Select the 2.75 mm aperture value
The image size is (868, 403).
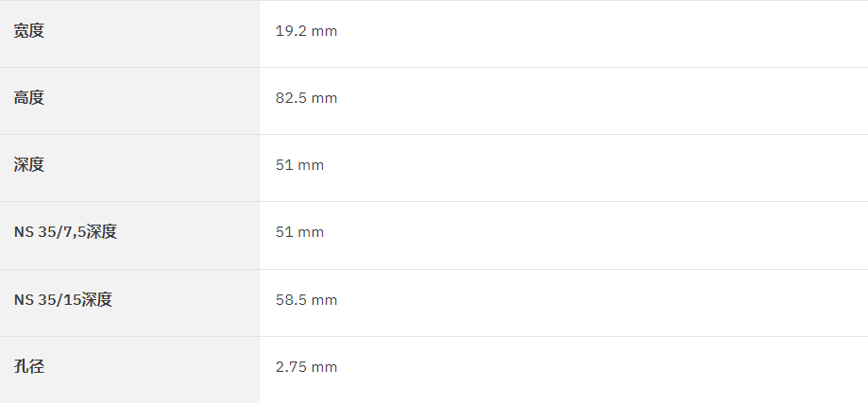306,366
